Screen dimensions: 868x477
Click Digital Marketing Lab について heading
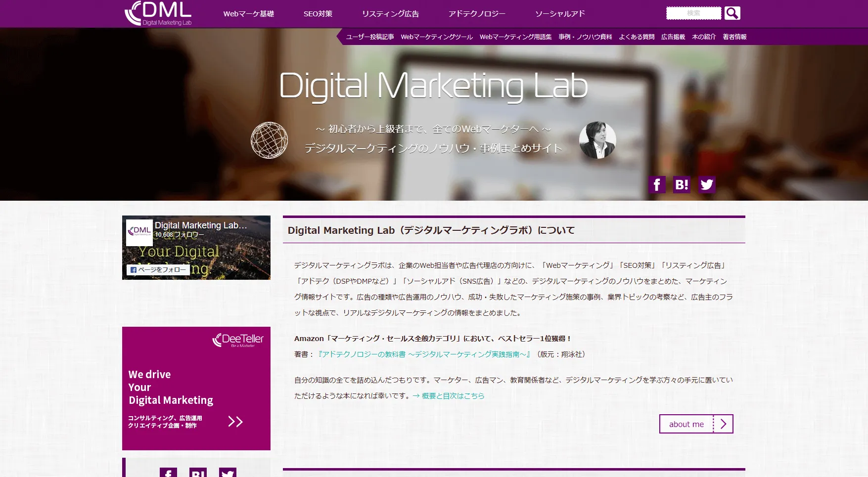point(431,230)
